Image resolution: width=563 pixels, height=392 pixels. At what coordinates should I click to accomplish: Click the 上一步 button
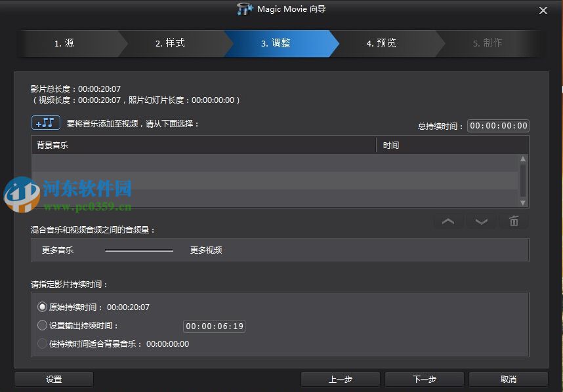(x=339, y=379)
